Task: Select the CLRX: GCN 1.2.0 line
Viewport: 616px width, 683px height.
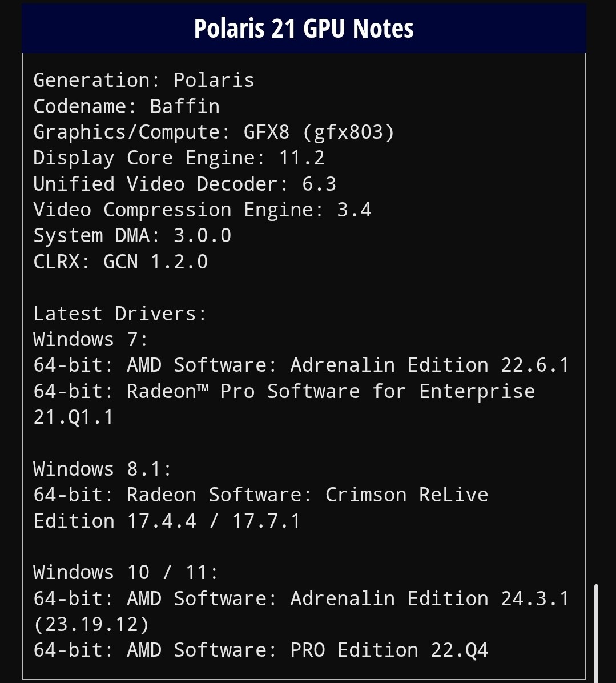Action: [120, 262]
